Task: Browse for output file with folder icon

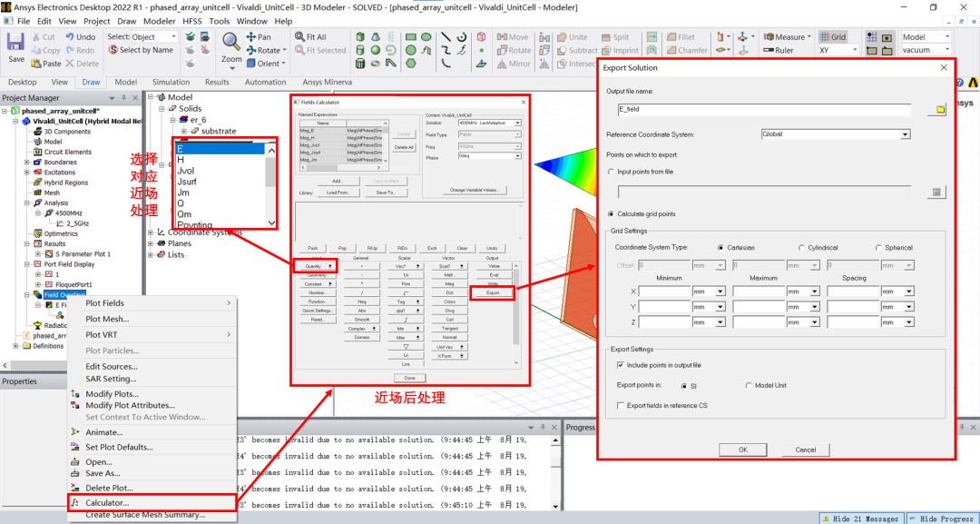Action: (936, 110)
